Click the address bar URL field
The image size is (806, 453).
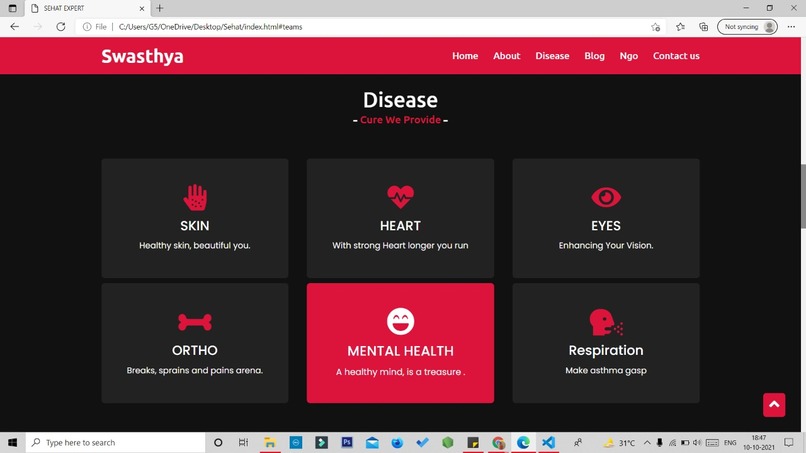click(x=370, y=27)
